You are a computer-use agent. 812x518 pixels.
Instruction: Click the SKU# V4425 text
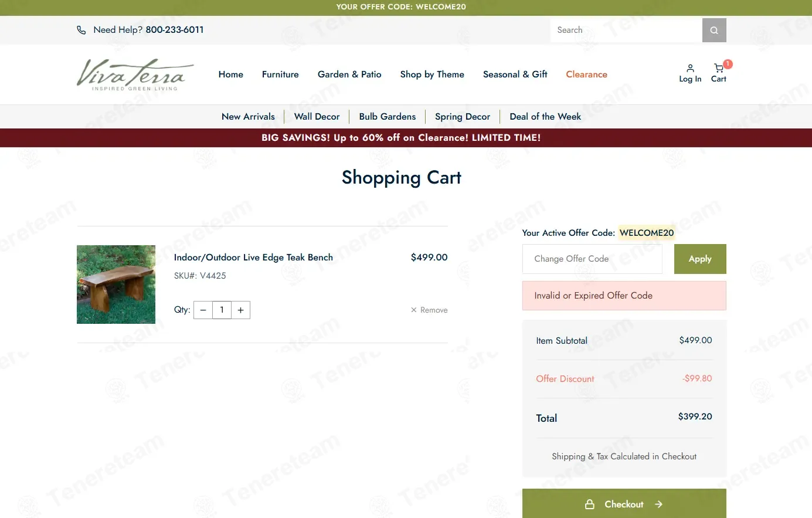click(x=200, y=276)
